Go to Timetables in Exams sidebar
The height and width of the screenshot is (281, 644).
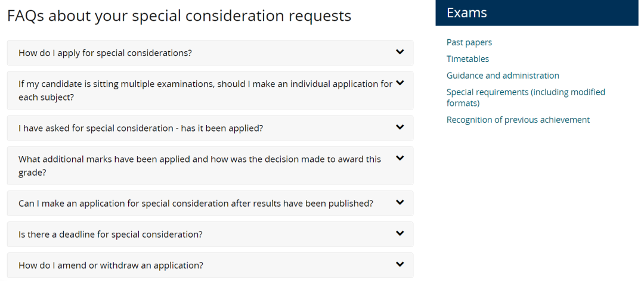tap(467, 59)
